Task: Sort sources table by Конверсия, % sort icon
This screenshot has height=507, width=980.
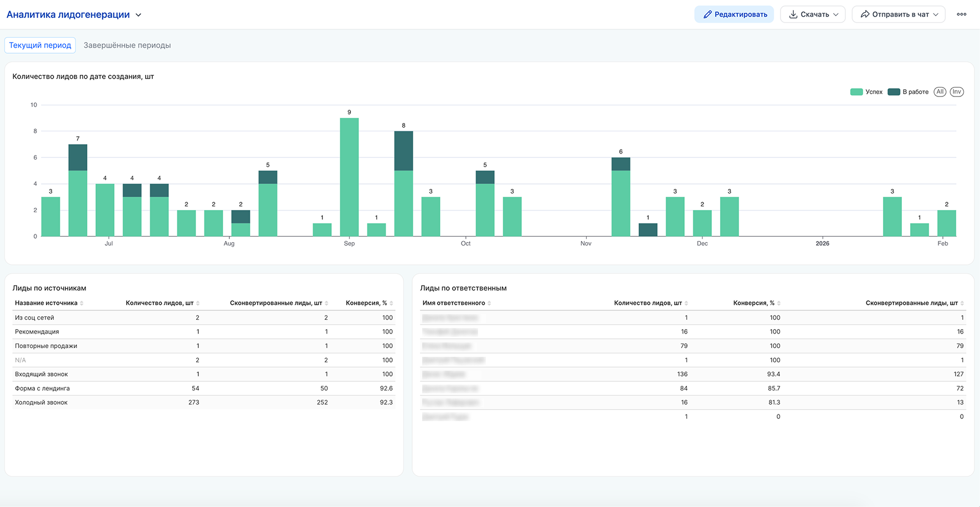Action: tap(391, 303)
